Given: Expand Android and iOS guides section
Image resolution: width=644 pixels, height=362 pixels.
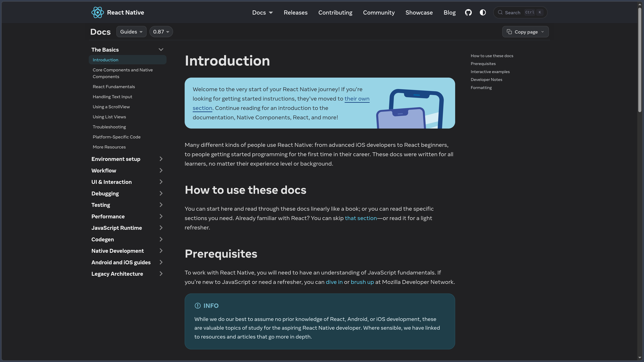Looking at the screenshot, I should (x=161, y=262).
